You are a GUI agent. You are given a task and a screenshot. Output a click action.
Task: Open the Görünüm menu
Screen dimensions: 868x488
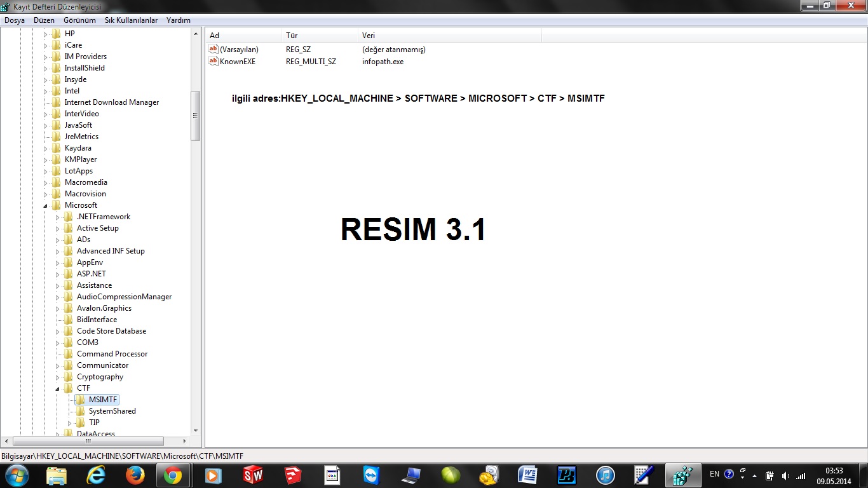[79, 20]
